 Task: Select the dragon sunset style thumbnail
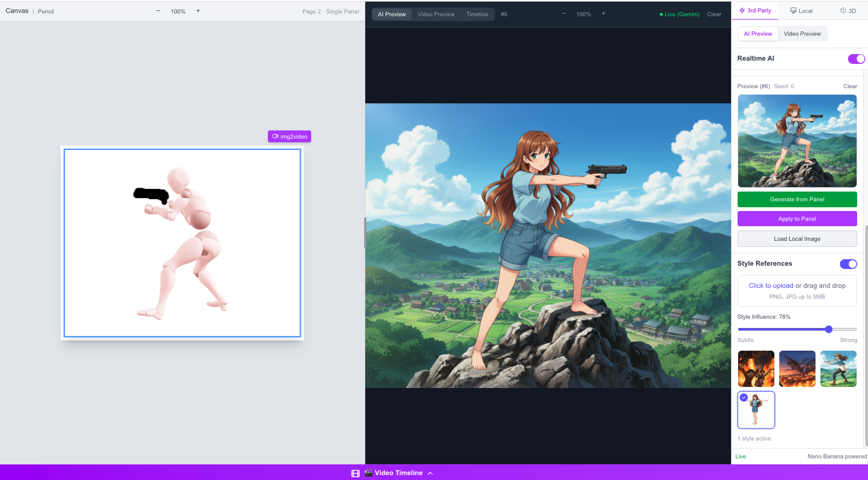797,369
